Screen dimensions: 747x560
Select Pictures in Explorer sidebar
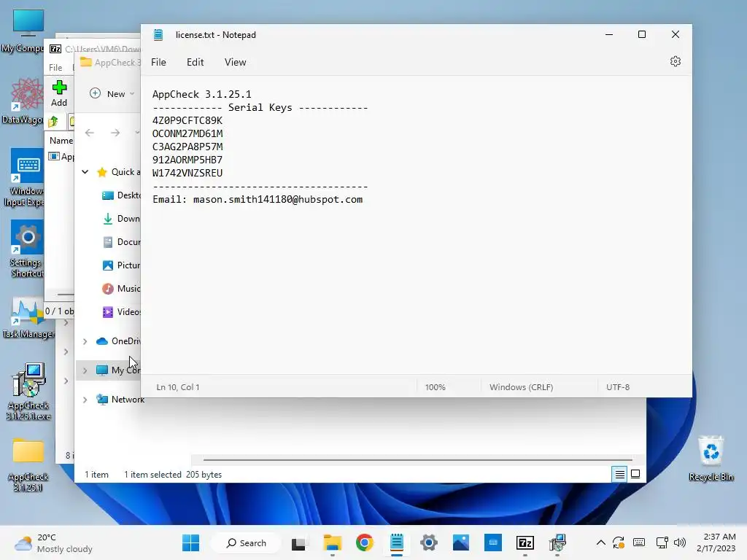pos(122,265)
